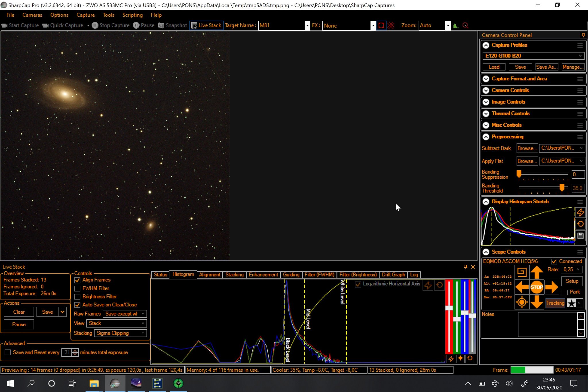Switch to the Drift Graph tab
The image size is (588, 392).
(393, 275)
